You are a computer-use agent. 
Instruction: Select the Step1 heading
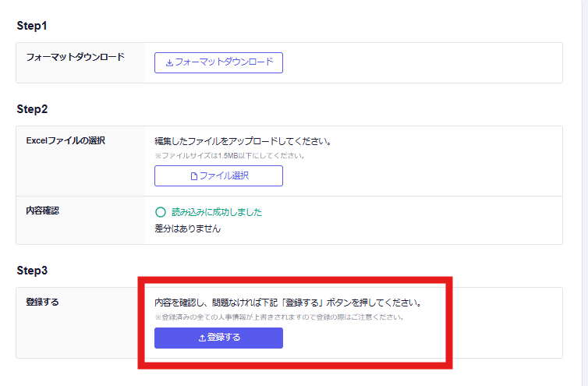tap(32, 26)
